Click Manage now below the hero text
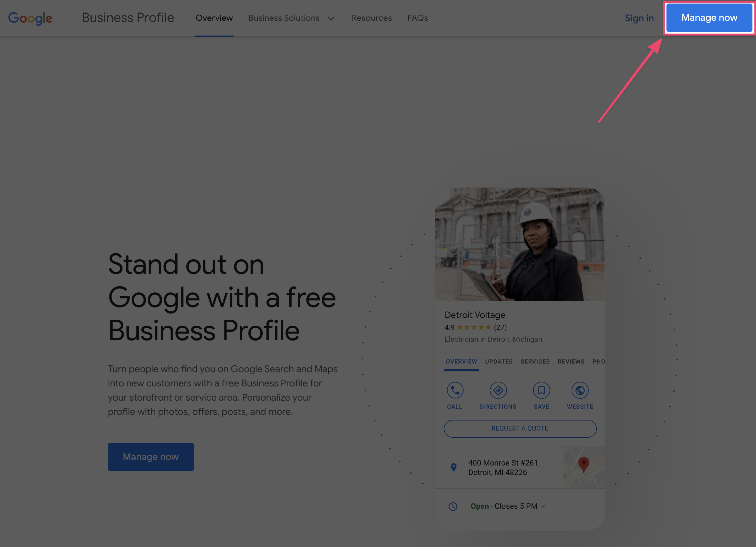Image resolution: width=756 pixels, height=547 pixels. pos(151,457)
